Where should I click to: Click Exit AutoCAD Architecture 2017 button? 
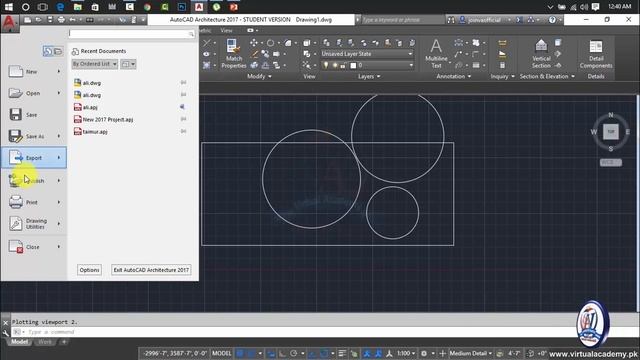151,270
